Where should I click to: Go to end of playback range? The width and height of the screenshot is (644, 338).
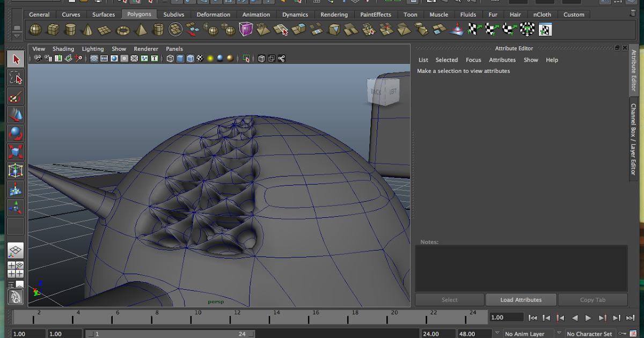tap(631, 318)
